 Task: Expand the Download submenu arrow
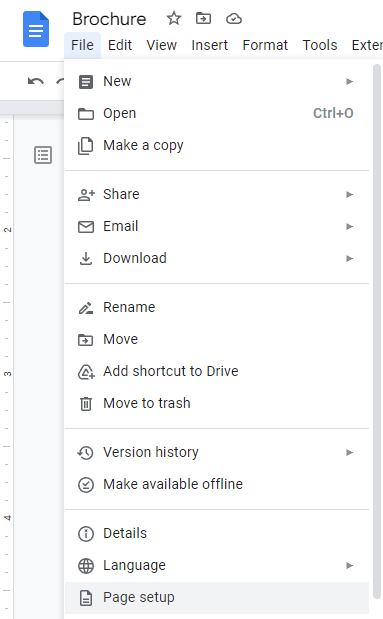point(349,259)
